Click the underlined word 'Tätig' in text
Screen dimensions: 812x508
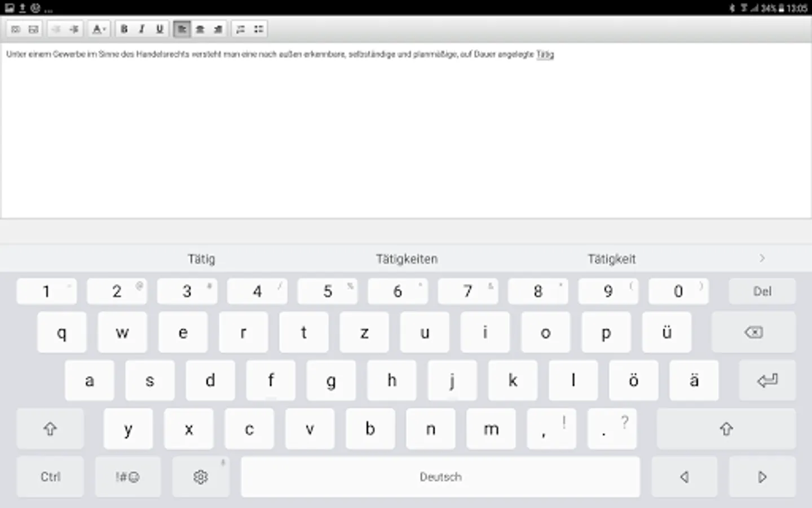[x=545, y=55]
